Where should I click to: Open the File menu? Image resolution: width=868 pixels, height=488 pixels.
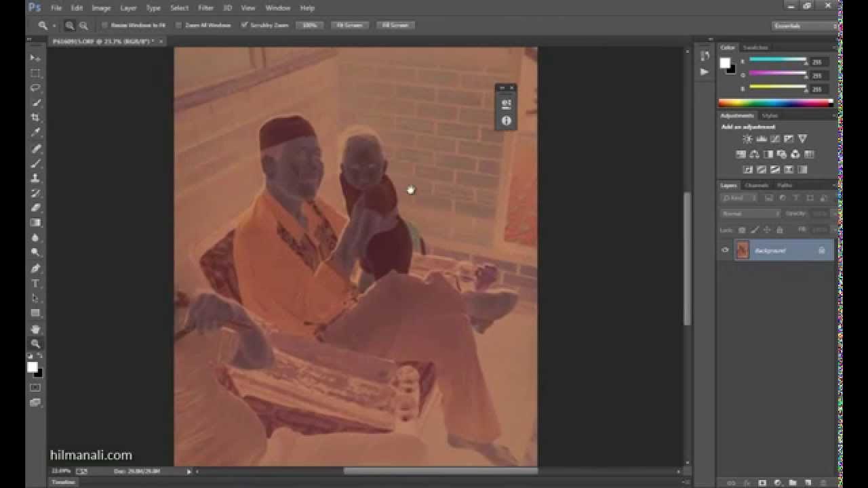tap(56, 8)
